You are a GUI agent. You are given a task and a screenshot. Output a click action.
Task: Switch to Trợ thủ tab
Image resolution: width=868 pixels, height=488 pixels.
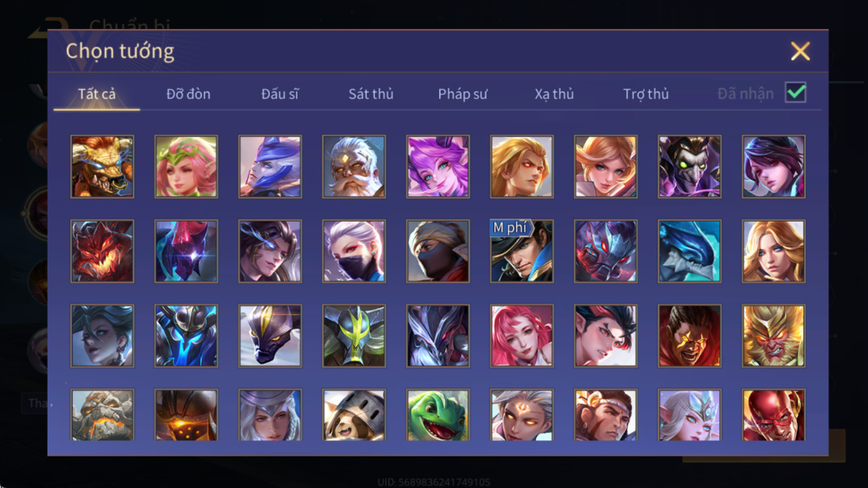pyautogui.click(x=646, y=94)
